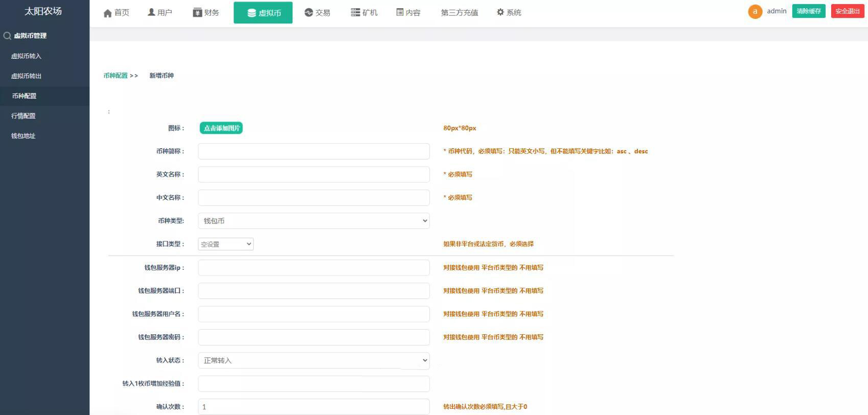
Task: Click the system gear icon
Action: point(500,12)
